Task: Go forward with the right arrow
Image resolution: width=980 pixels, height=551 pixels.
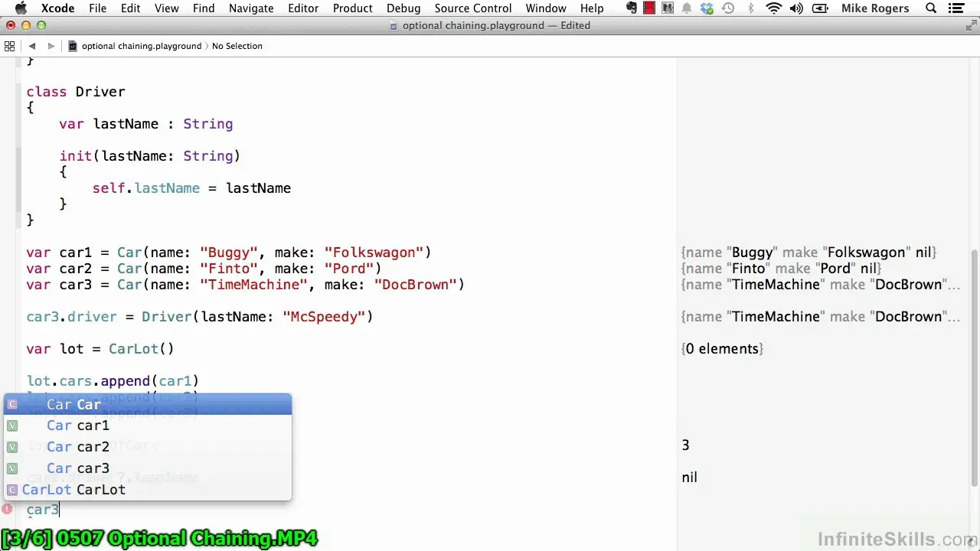Action: (51, 46)
